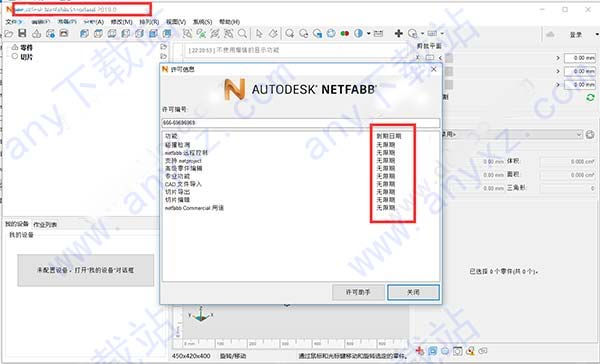Open the 视图(V) menu

point(176,22)
